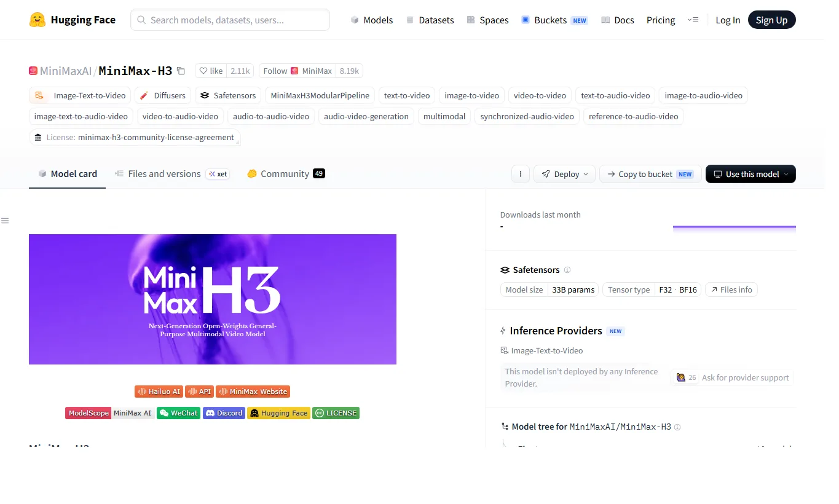839x504 pixels.
Task: Open the green LICENSE badge
Action: coord(336,413)
